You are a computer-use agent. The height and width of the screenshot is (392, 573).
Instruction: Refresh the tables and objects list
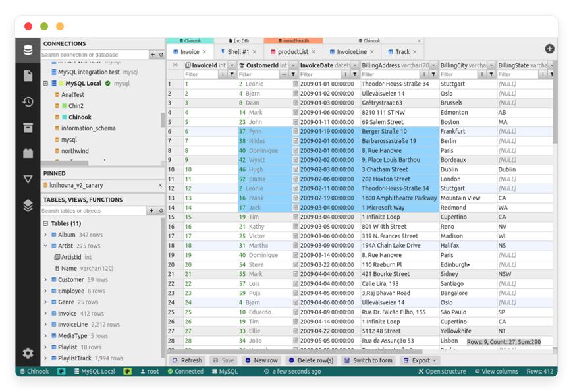161,211
